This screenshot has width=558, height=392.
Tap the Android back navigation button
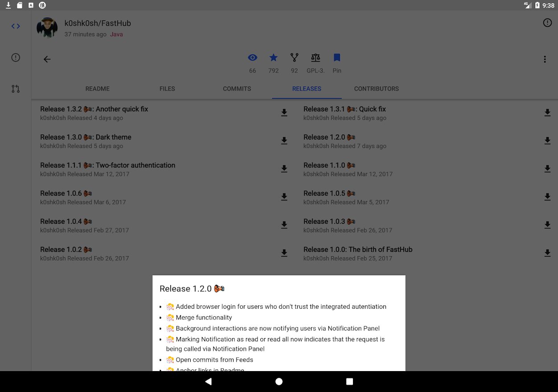[208, 381]
